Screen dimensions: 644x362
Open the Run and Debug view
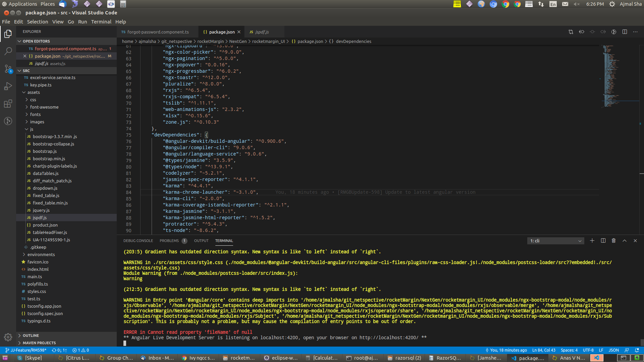point(8,86)
